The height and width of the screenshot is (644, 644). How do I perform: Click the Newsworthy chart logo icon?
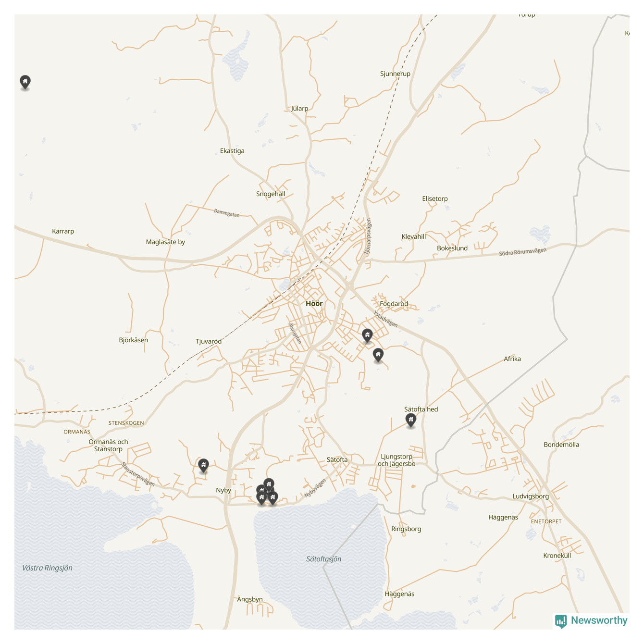[561, 621]
